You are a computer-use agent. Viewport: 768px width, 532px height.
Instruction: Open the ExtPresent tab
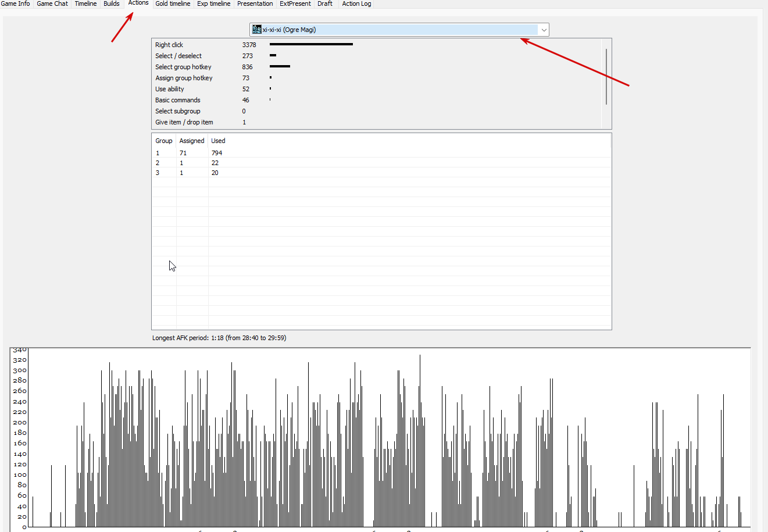(x=295, y=3)
